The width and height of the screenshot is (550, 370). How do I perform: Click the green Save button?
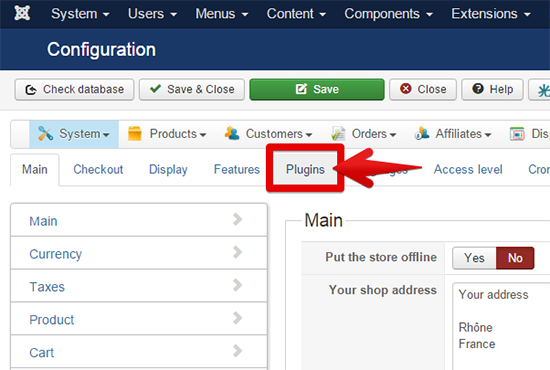click(x=317, y=89)
